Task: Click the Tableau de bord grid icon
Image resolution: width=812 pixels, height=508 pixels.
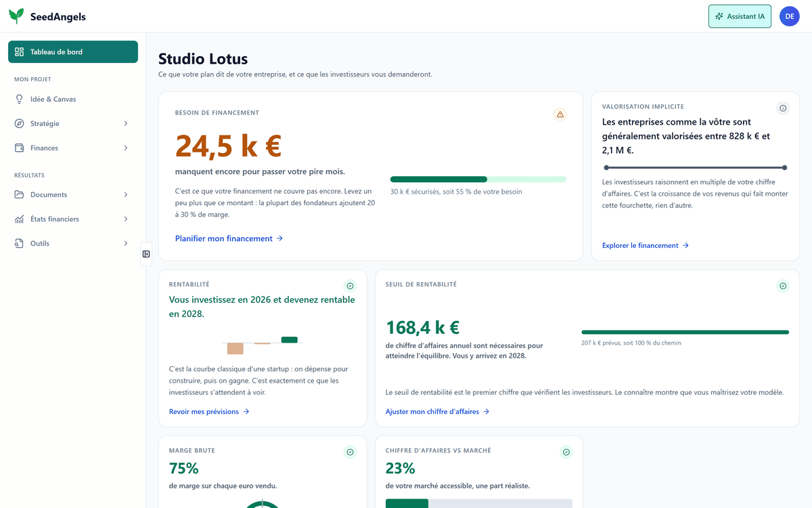Action: (x=19, y=51)
